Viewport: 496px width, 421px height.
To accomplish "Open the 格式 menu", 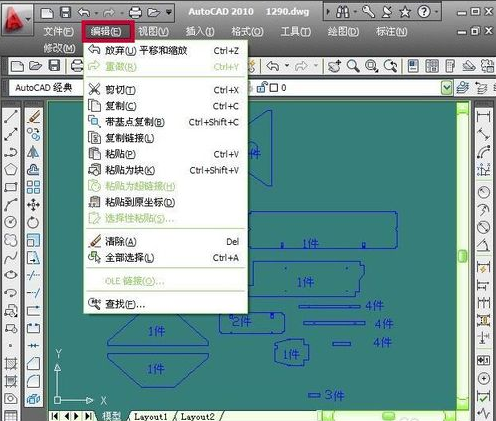I will pos(247,32).
